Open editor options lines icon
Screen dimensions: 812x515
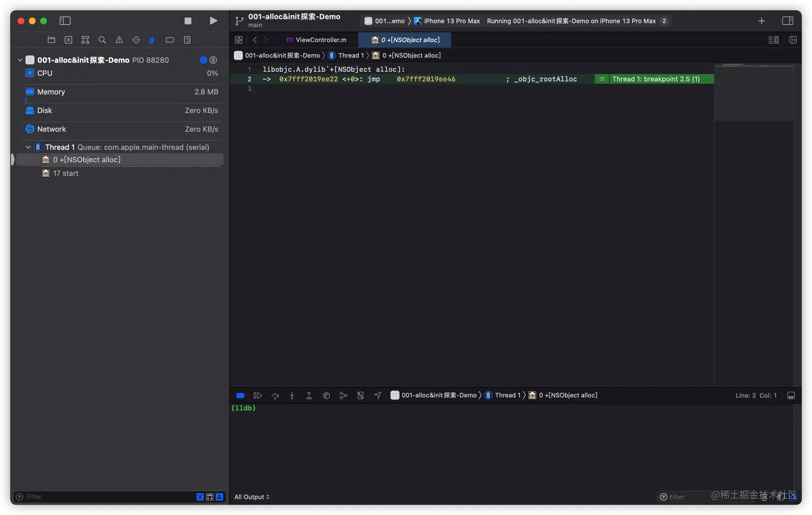(x=773, y=40)
